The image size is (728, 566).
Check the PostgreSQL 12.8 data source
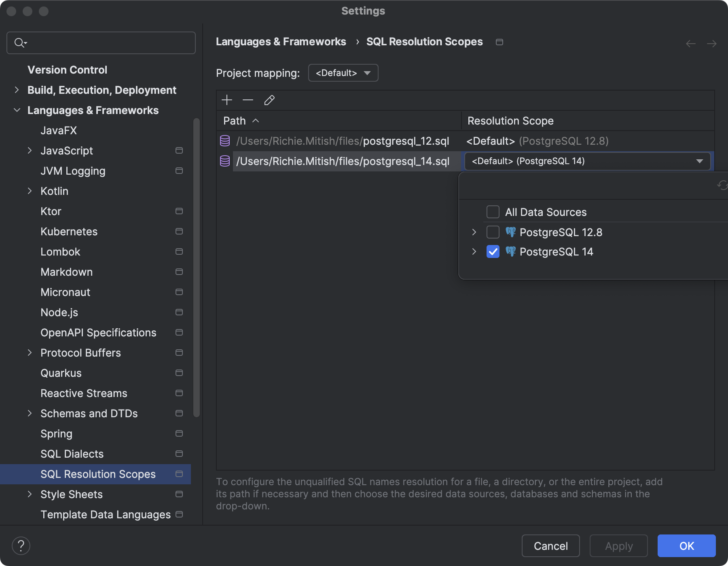[493, 232]
